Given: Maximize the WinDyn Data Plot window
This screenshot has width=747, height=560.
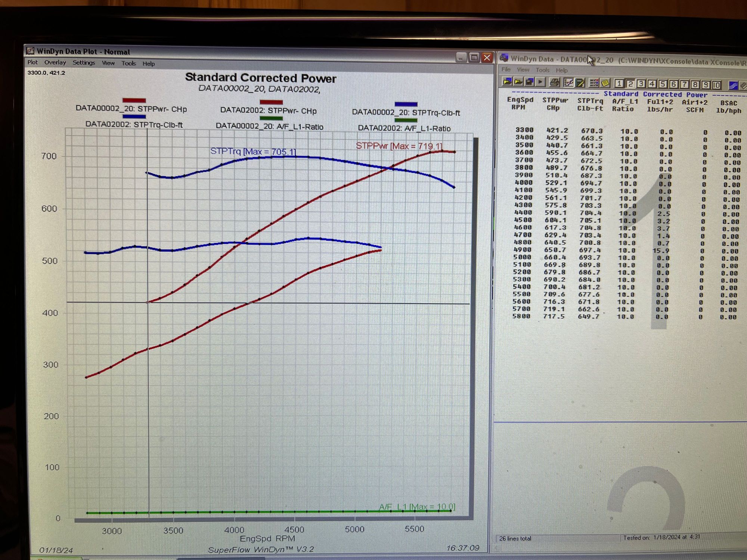Looking at the screenshot, I should click(x=474, y=58).
